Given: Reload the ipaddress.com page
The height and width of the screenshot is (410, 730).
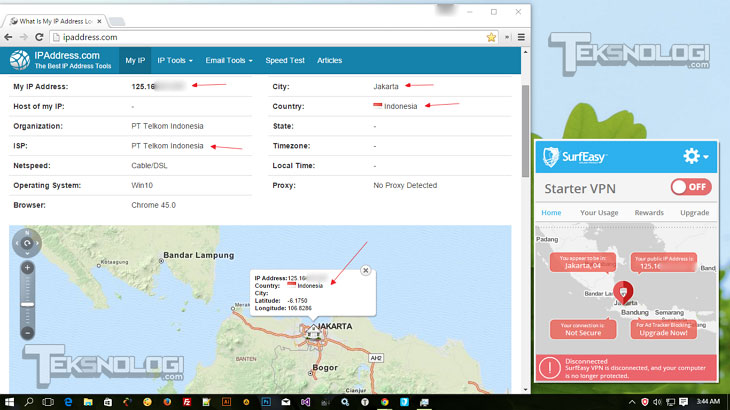Looking at the screenshot, I should tap(39, 37).
